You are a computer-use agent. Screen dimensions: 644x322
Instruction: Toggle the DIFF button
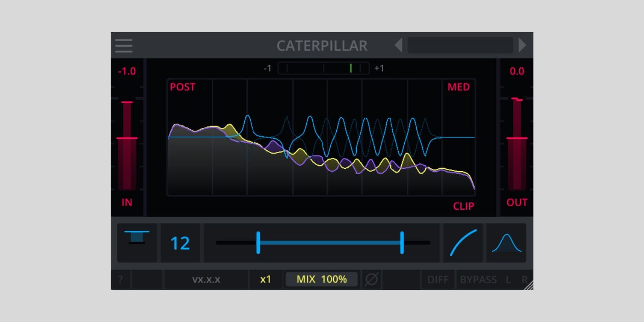click(x=438, y=280)
